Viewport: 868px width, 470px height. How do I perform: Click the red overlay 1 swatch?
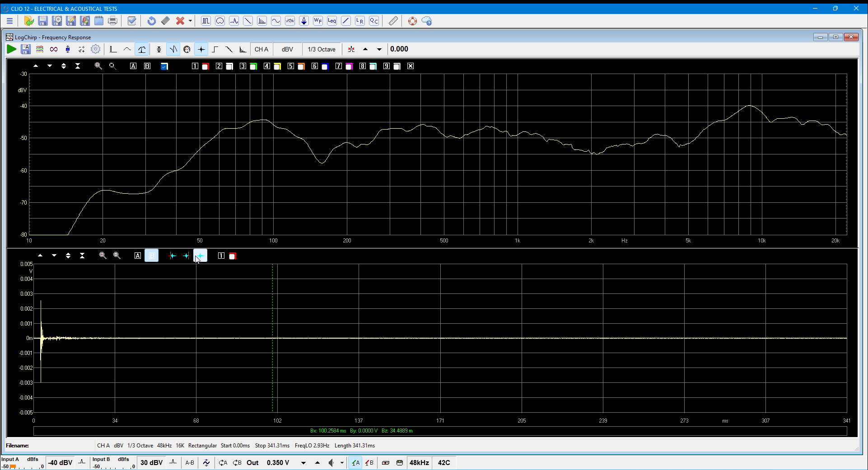tap(205, 66)
